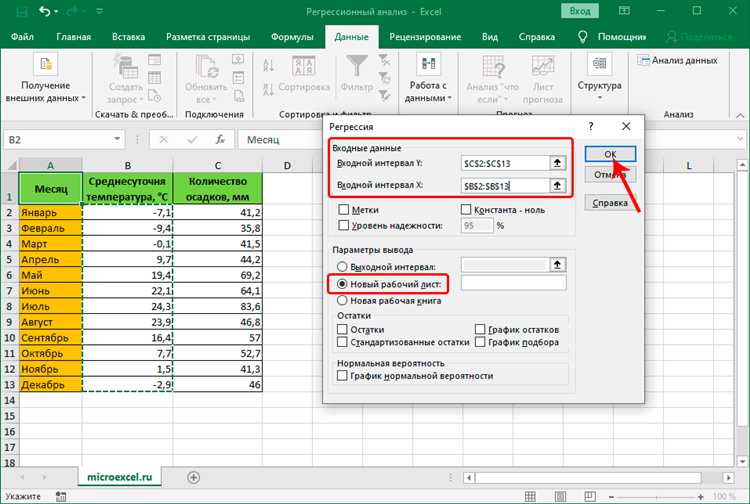Click inside Входной интервал X field
750x504 pixels.
tap(505, 186)
